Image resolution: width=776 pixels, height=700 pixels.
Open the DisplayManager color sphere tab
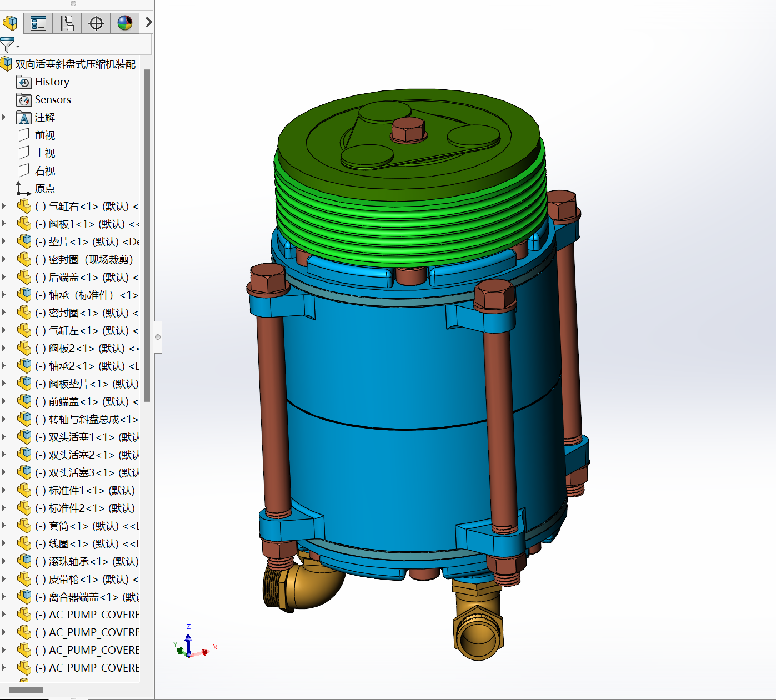coord(125,23)
